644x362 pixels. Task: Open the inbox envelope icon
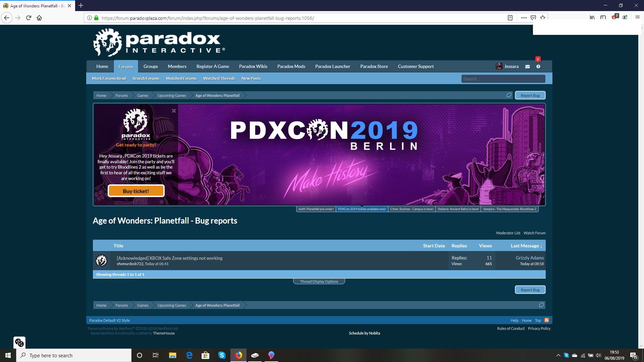click(528, 67)
